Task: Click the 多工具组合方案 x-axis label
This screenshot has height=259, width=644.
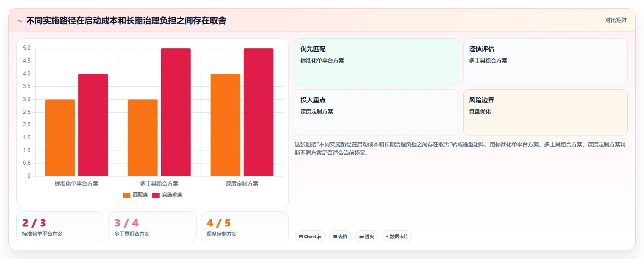Action: coord(159,184)
